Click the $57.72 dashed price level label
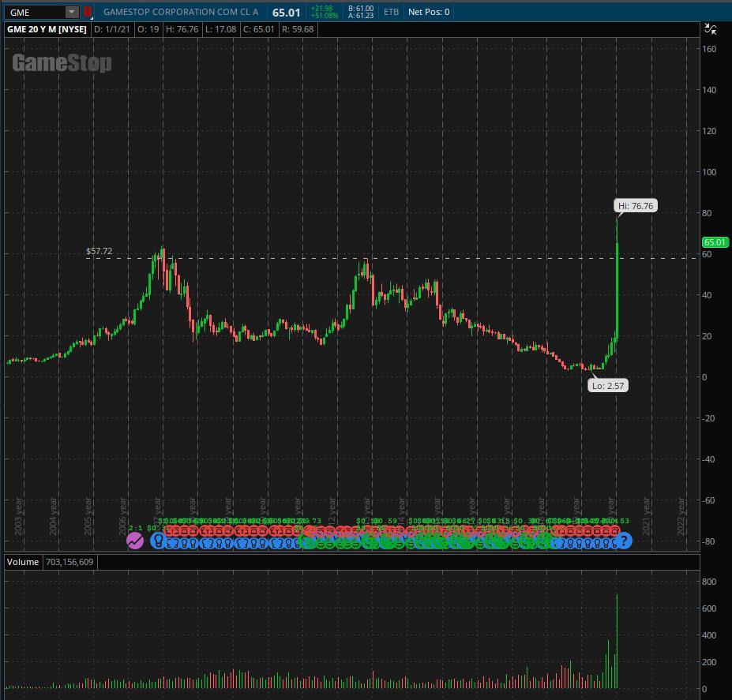This screenshot has height=700, width=732. tap(99, 251)
